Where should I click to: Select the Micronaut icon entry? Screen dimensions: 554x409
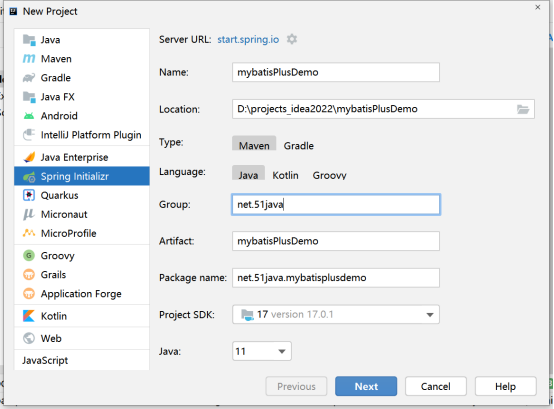(x=29, y=214)
